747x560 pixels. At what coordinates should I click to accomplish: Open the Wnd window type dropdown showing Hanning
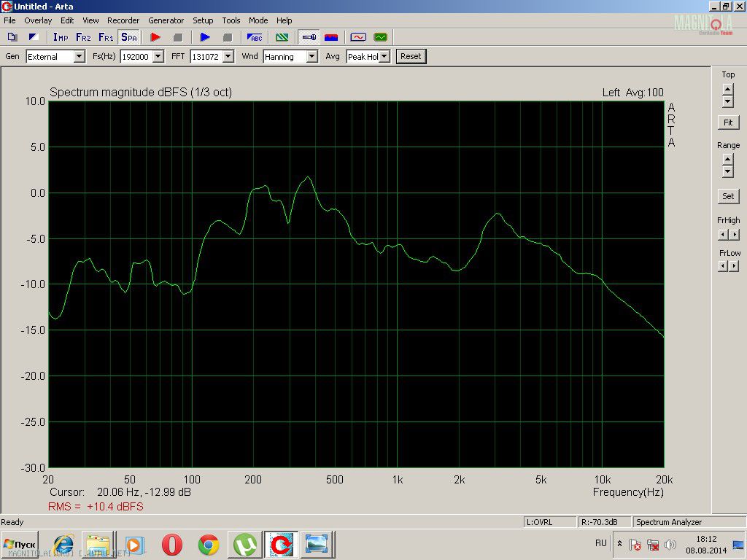(311, 57)
